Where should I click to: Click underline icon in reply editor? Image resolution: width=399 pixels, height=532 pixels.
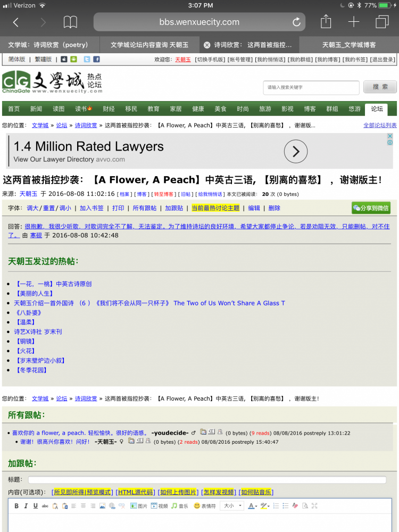35,506
